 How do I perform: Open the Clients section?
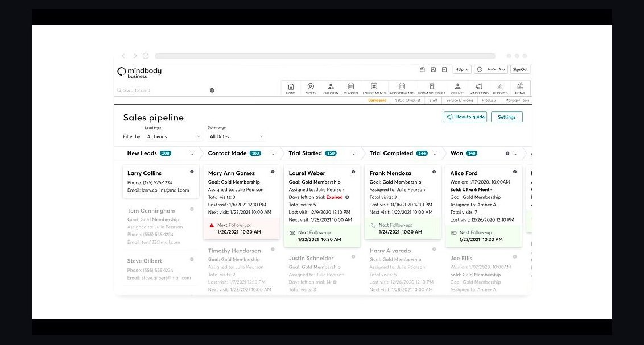point(457,89)
